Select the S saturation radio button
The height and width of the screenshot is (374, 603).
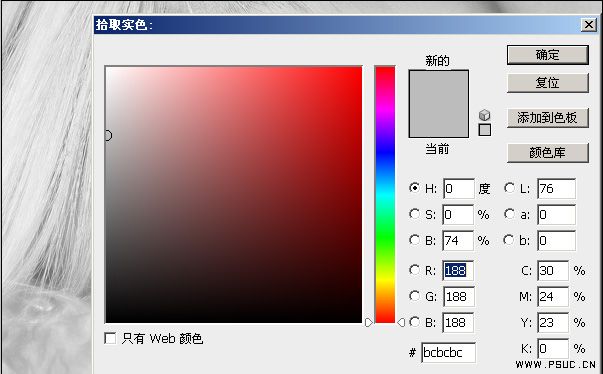click(x=414, y=214)
